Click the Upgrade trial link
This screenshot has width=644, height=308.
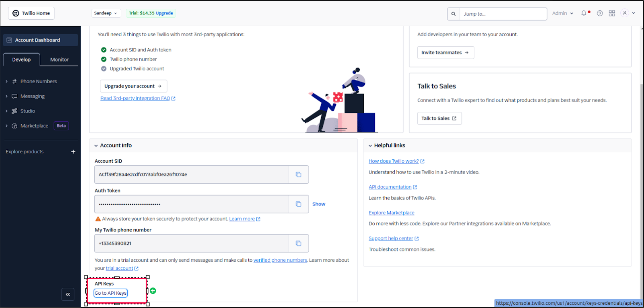coord(164,13)
